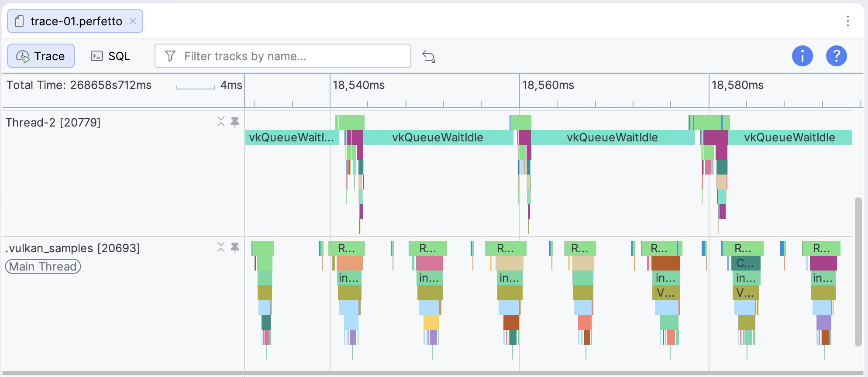Collapse the .vulkan_samples [20693] track
Screen dimensions: 868x377
point(221,247)
